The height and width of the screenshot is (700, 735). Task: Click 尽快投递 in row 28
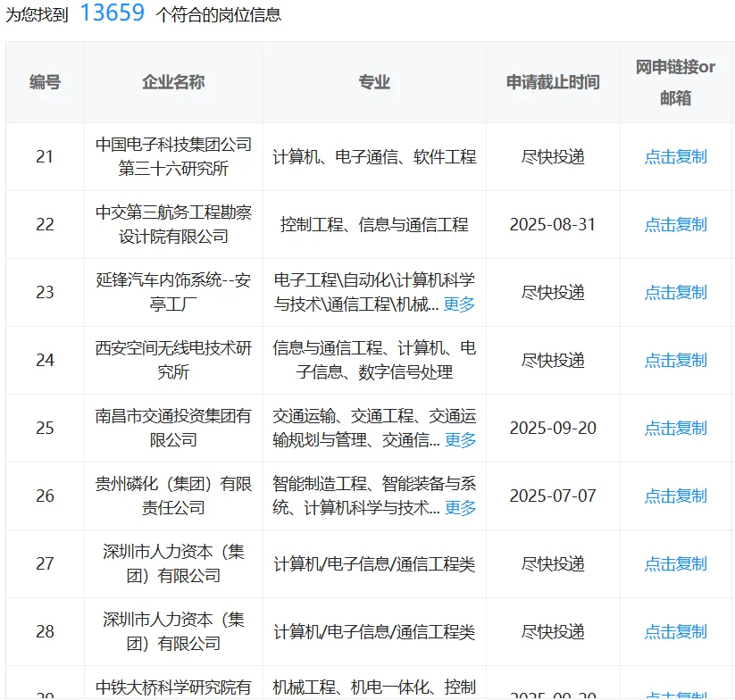[553, 631]
